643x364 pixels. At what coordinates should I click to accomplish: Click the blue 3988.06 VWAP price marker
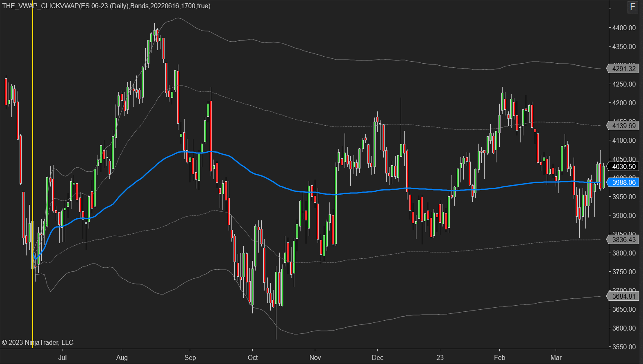click(623, 182)
